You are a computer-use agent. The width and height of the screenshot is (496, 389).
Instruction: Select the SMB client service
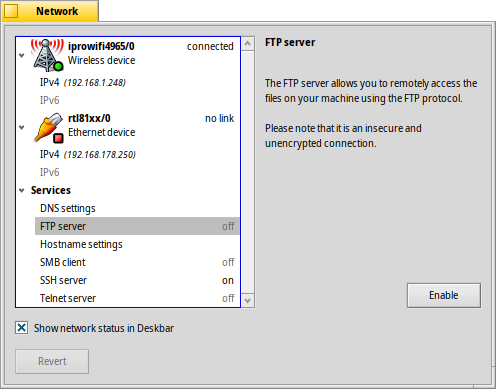click(x=137, y=262)
